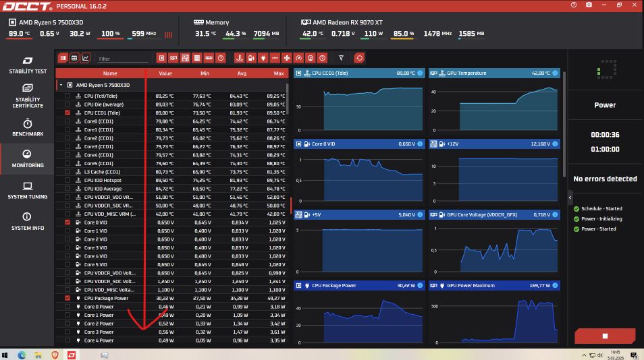The image size is (644, 360).
Task: Collapse the AMD Ryzen 5 7500X3D tree group
Action: click(x=61, y=86)
